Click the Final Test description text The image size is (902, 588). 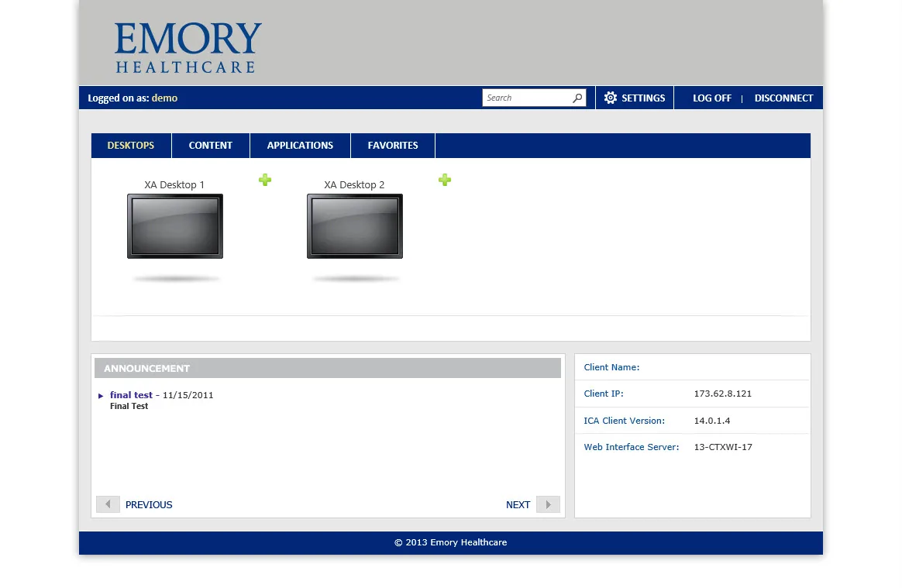tap(129, 406)
